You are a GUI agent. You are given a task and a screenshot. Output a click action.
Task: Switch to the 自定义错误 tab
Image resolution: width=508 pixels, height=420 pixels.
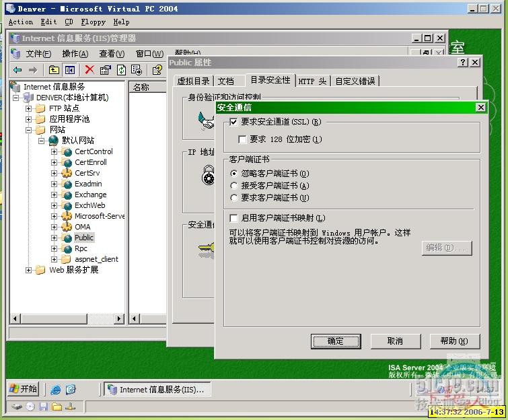click(x=355, y=81)
